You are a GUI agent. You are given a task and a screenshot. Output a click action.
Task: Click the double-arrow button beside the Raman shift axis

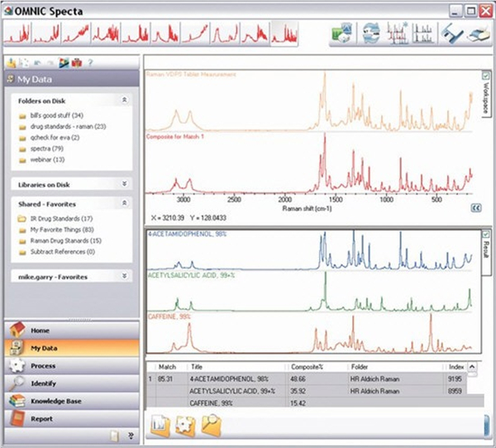tap(475, 210)
